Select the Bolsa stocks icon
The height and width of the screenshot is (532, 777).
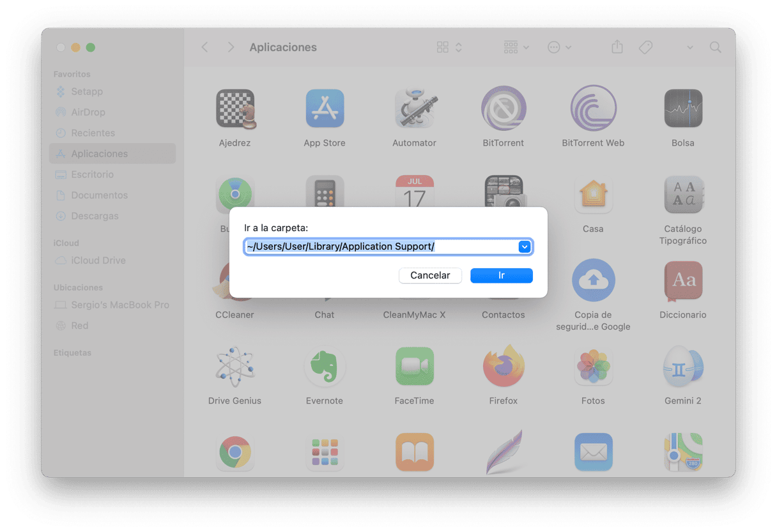[x=683, y=109]
